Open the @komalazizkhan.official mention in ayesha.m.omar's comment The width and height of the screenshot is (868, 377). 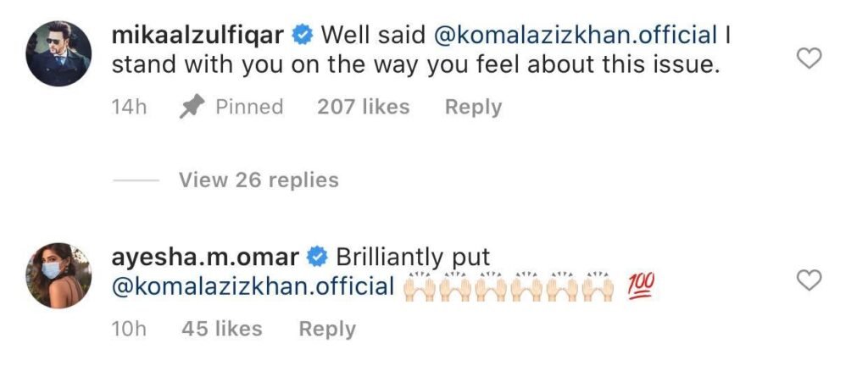coord(253,286)
